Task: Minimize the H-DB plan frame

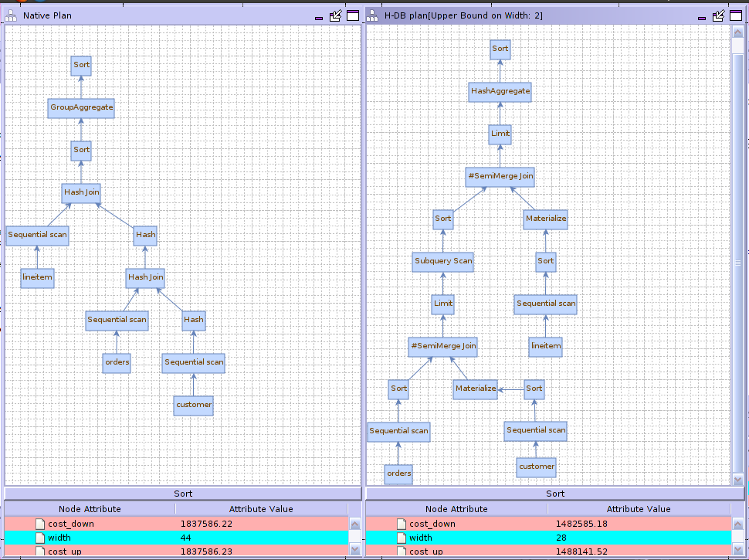Action: tap(702, 19)
